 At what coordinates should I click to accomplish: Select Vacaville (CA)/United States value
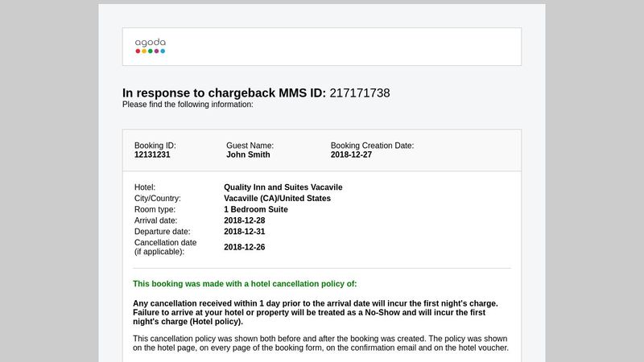click(x=277, y=198)
